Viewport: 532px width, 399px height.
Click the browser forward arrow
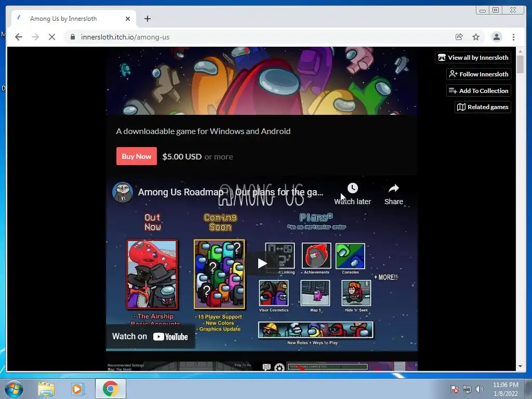[35, 37]
